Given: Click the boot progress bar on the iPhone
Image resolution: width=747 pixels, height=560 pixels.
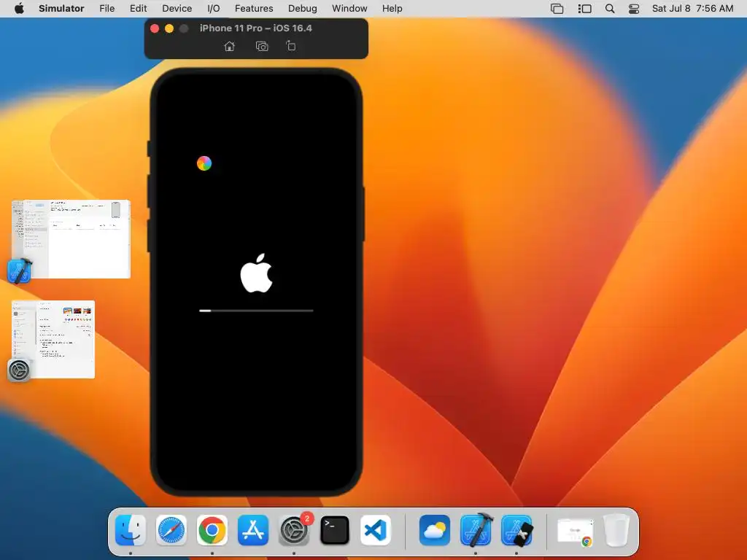Looking at the screenshot, I should pyautogui.click(x=256, y=311).
